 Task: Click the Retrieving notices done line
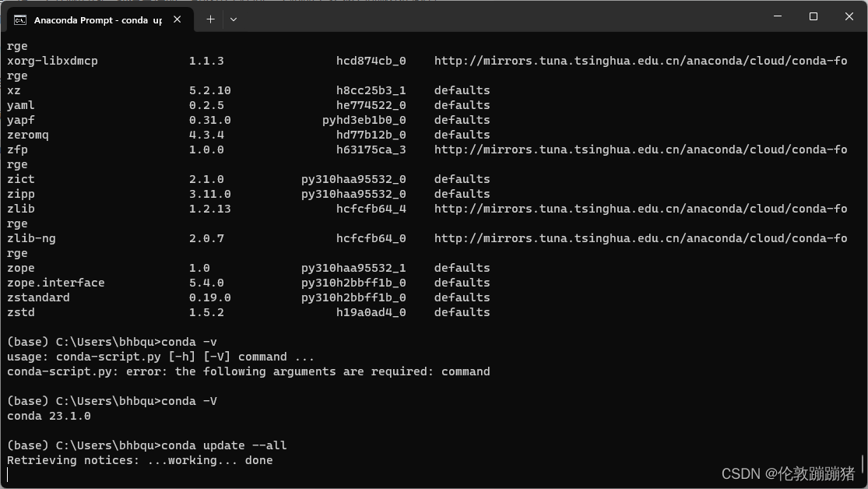(140, 460)
